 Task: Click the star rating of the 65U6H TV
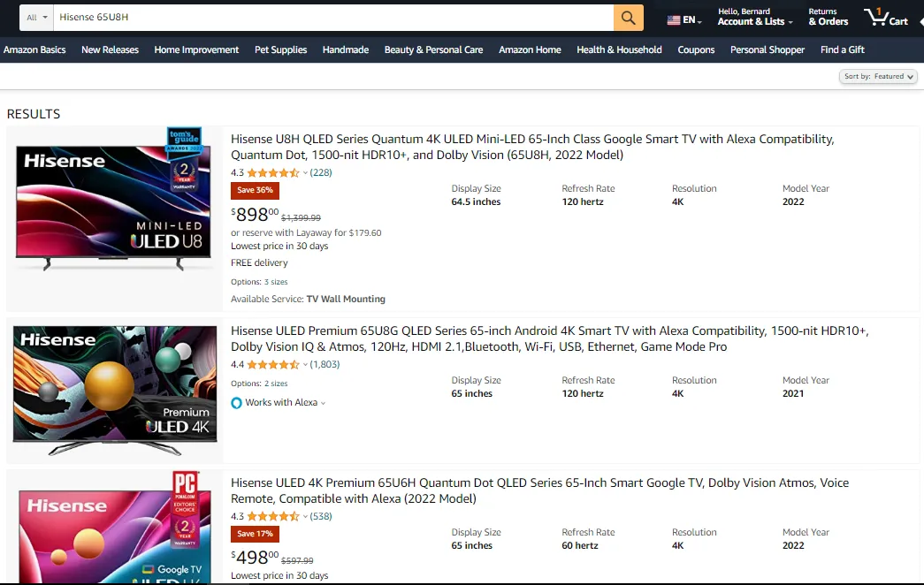click(273, 517)
